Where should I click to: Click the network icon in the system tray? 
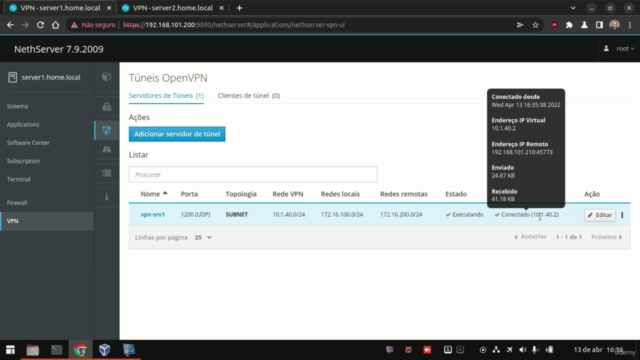(x=496, y=350)
